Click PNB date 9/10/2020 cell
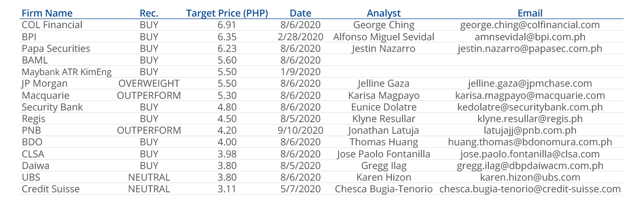Screen dimensions: 644x203 coord(300,130)
